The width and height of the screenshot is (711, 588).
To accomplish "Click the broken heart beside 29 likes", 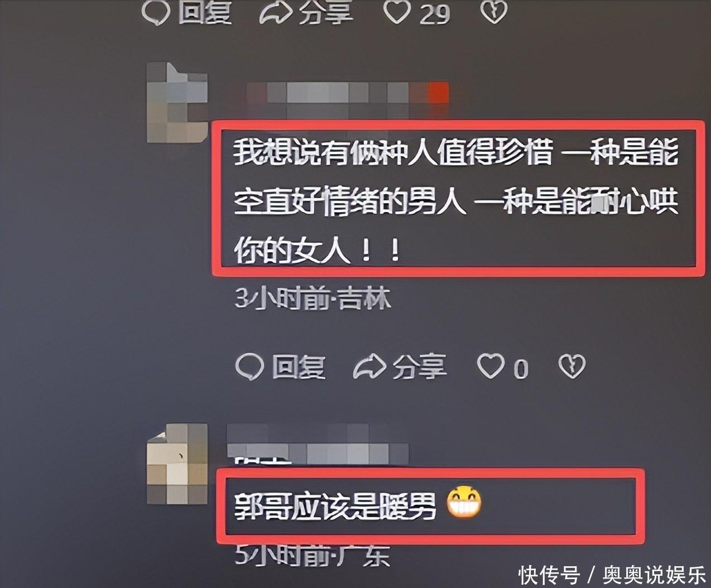I will point(493,12).
